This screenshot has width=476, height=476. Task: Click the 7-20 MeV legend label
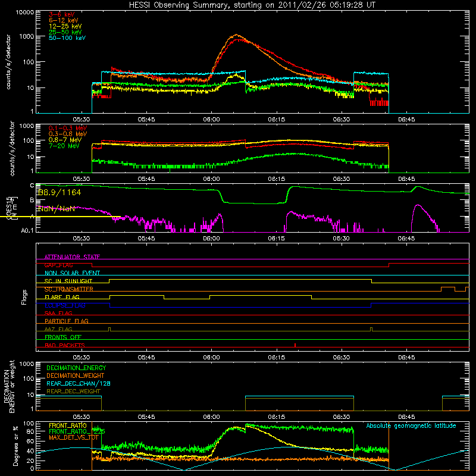click(64, 146)
